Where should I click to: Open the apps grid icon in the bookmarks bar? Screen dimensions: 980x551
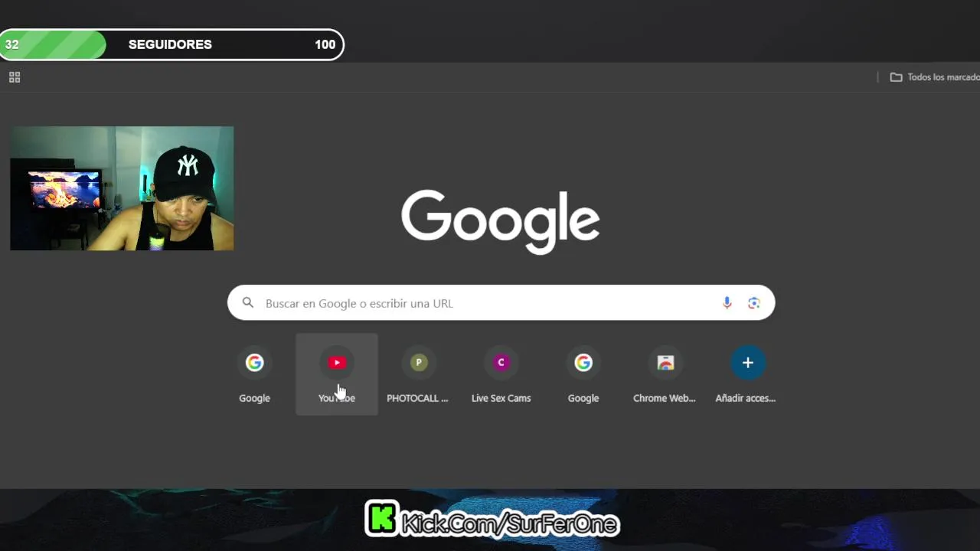15,77
